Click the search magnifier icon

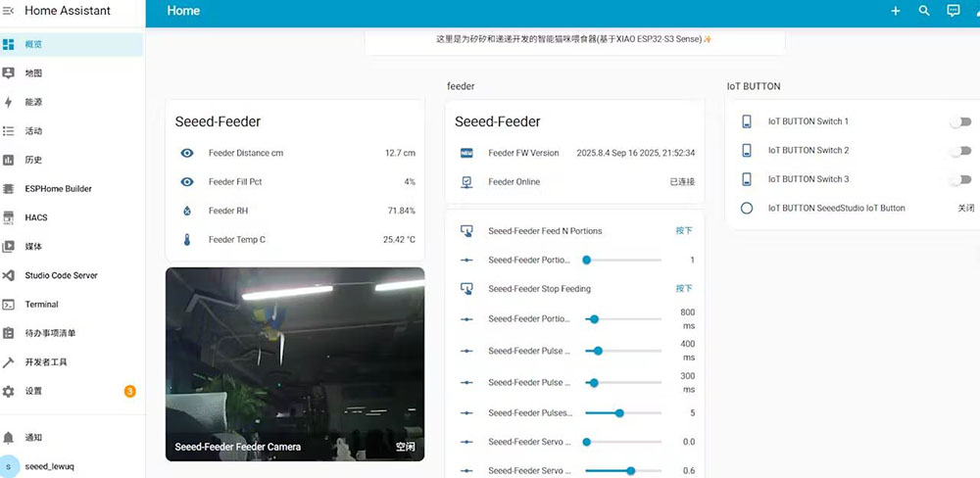(x=924, y=11)
